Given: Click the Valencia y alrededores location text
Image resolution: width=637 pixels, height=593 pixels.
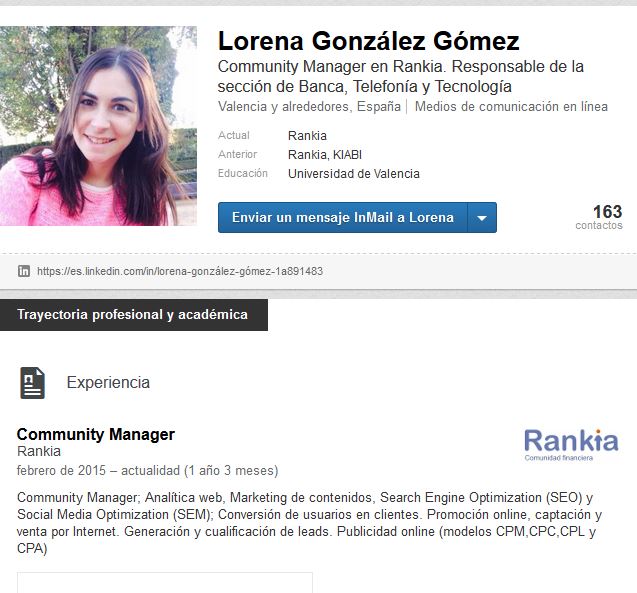Looking at the screenshot, I should [309, 106].
